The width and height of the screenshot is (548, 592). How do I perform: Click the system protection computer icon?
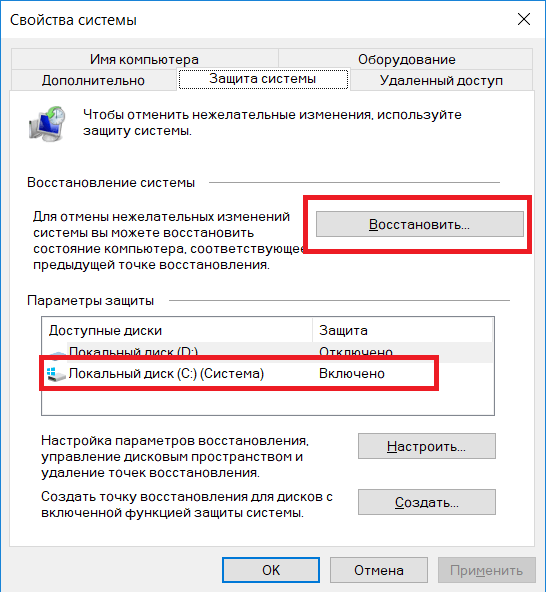pos(47,124)
